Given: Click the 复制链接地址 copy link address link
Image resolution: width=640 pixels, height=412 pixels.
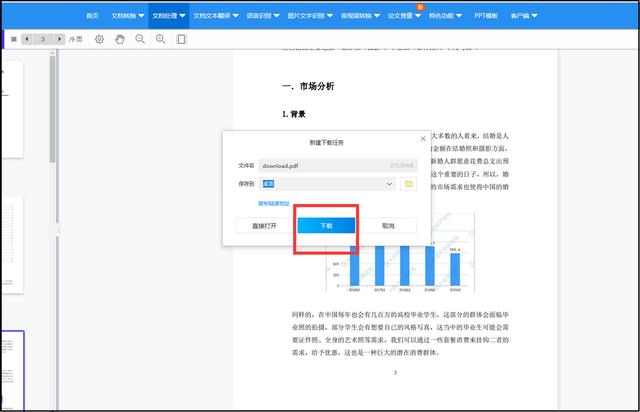Looking at the screenshot, I should [273, 203].
